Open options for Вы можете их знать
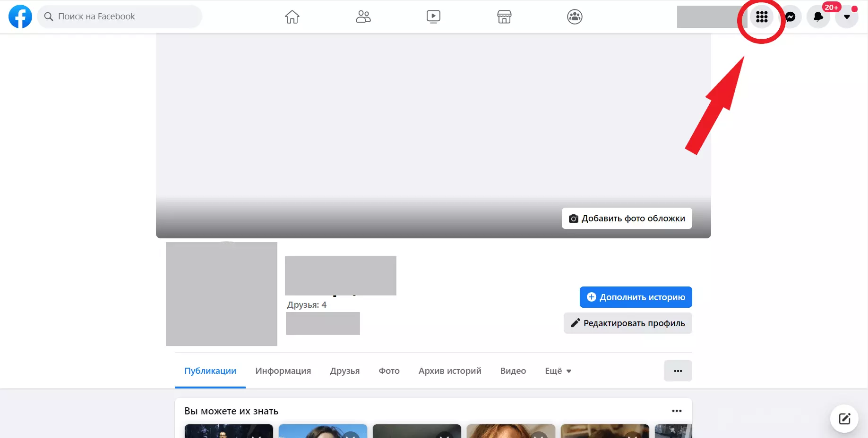The height and width of the screenshot is (438, 868). [677, 411]
